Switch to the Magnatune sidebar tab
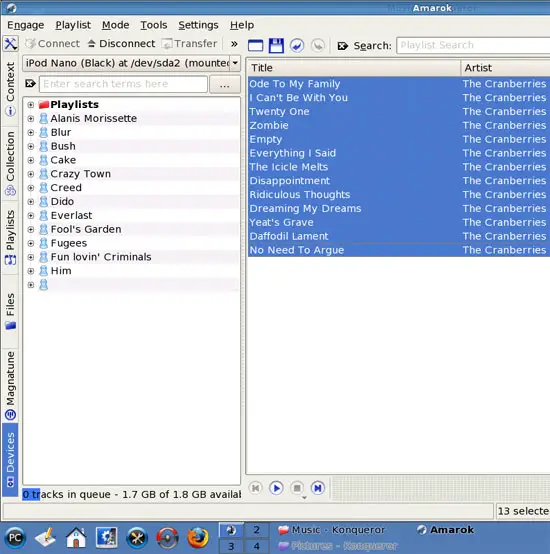This screenshot has height=554, width=550. coord(10,385)
